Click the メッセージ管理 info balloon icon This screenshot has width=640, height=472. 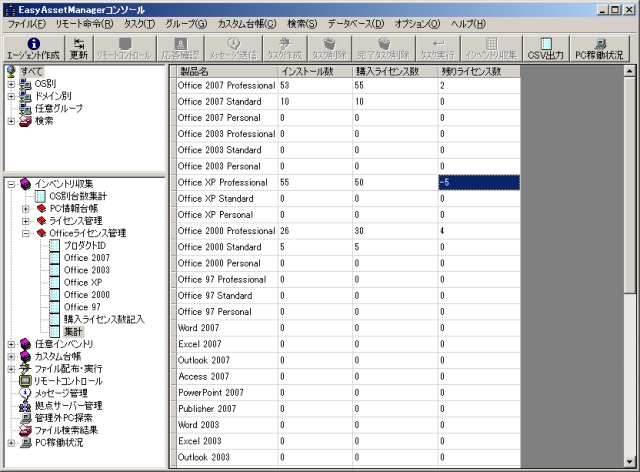coord(25,393)
